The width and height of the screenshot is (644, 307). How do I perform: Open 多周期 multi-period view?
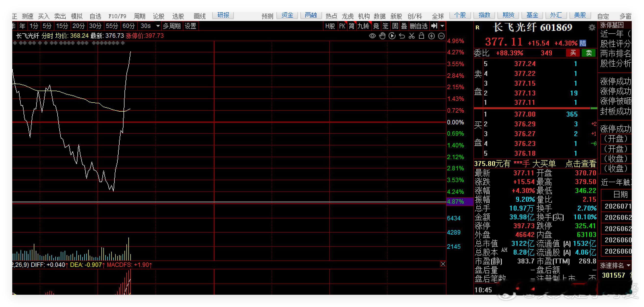coord(172,26)
